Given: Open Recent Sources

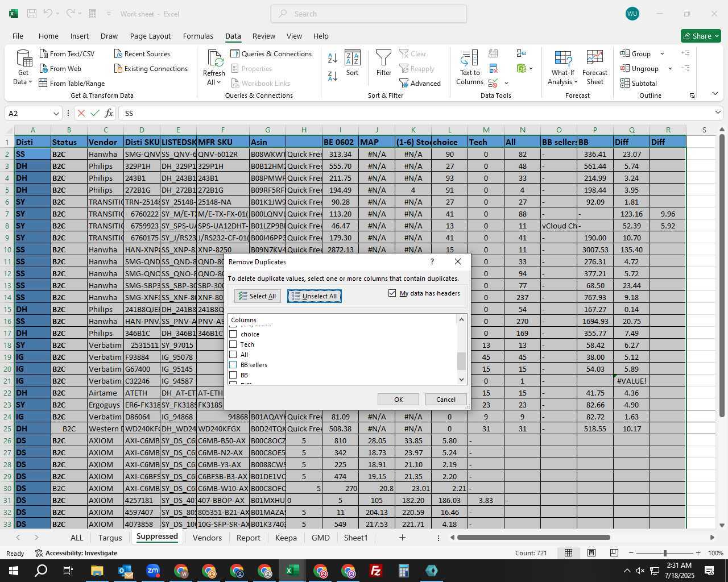Looking at the screenshot, I should point(142,53).
